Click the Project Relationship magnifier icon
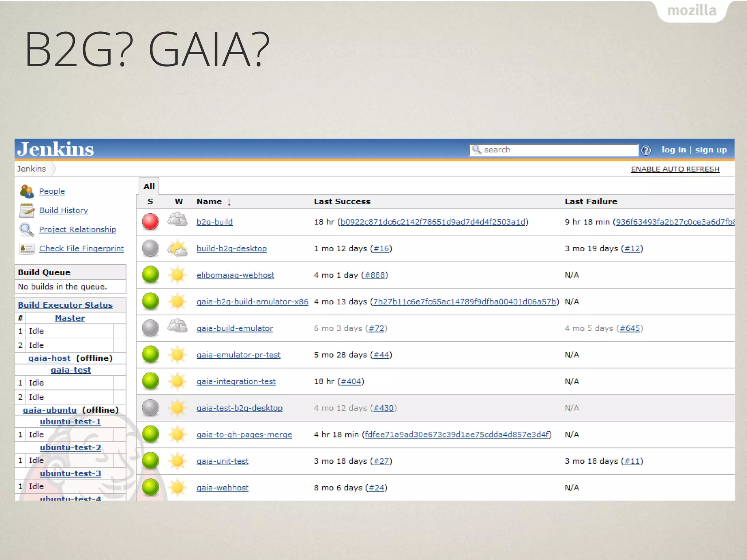Viewport: 747px width, 560px height. click(27, 229)
